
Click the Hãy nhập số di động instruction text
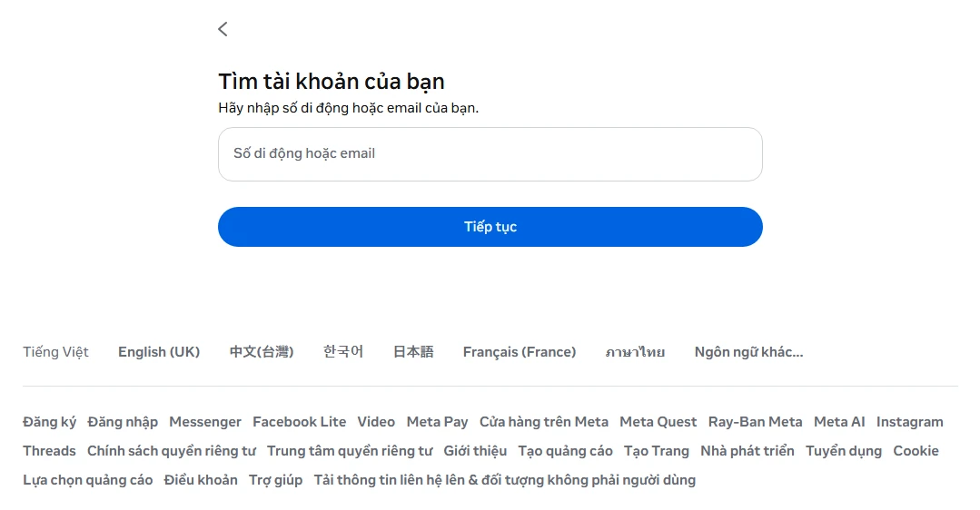pyautogui.click(x=348, y=108)
